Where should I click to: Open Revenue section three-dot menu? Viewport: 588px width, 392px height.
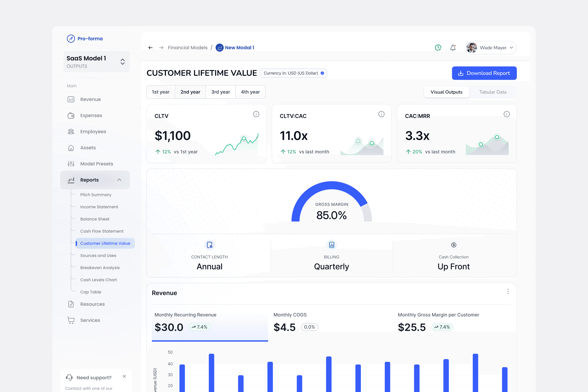[x=508, y=292]
